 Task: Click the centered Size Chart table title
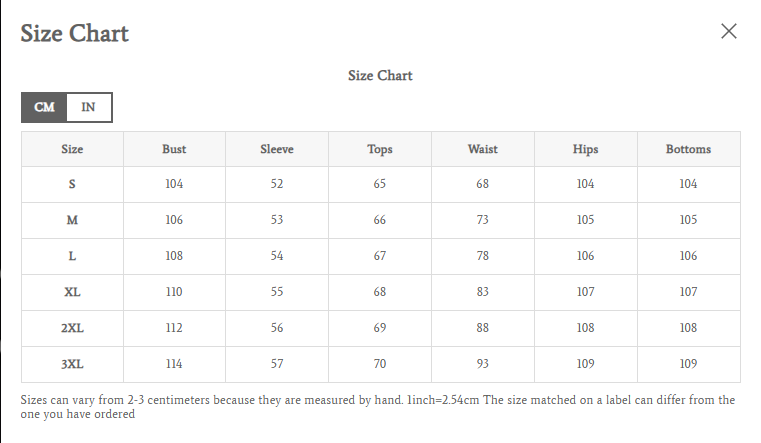tap(380, 76)
